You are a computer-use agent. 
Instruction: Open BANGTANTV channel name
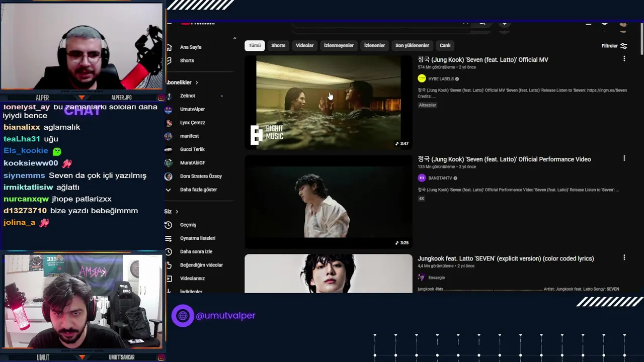[440, 178]
